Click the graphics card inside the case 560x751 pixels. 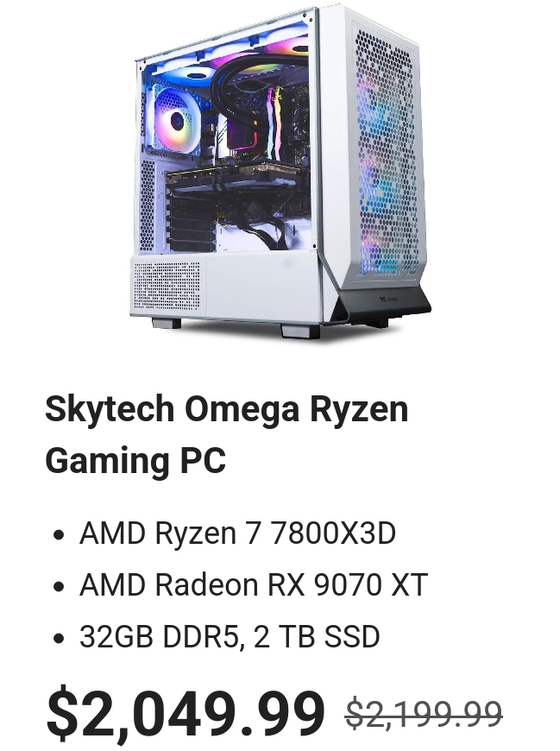239,180
